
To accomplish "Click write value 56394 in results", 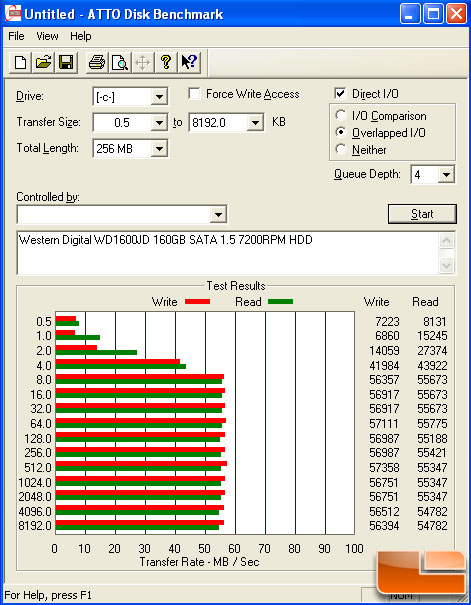I will pyautogui.click(x=385, y=526).
